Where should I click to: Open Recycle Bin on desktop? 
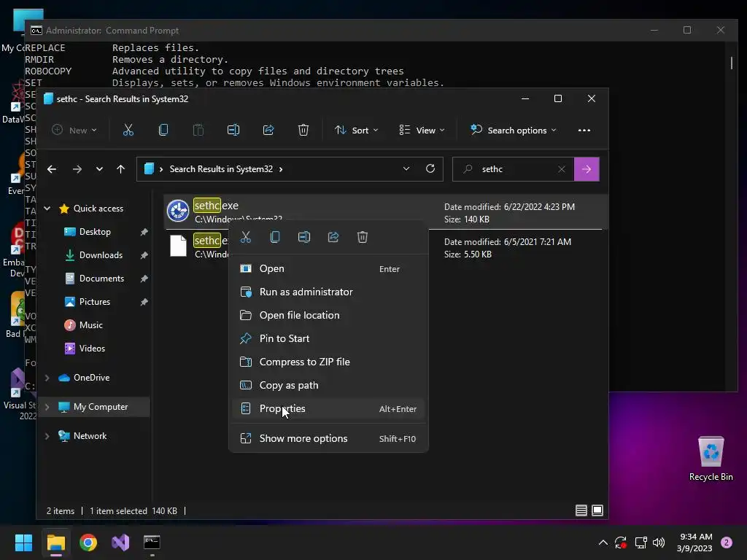click(711, 459)
